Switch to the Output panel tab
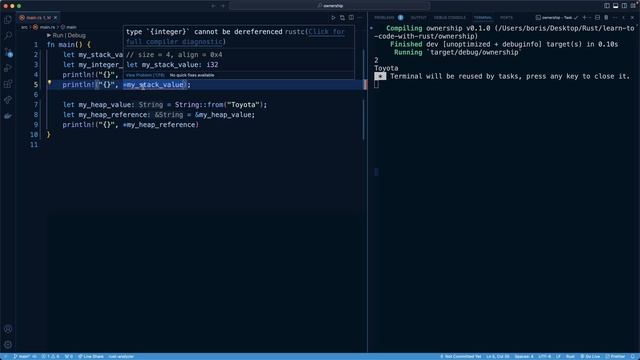 [418, 18]
